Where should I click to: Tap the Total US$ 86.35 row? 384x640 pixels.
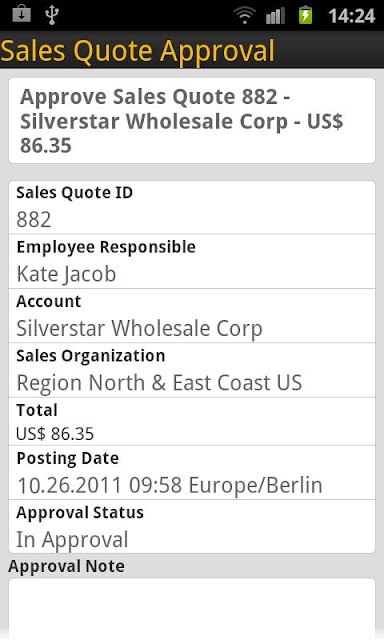[x=192, y=422]
